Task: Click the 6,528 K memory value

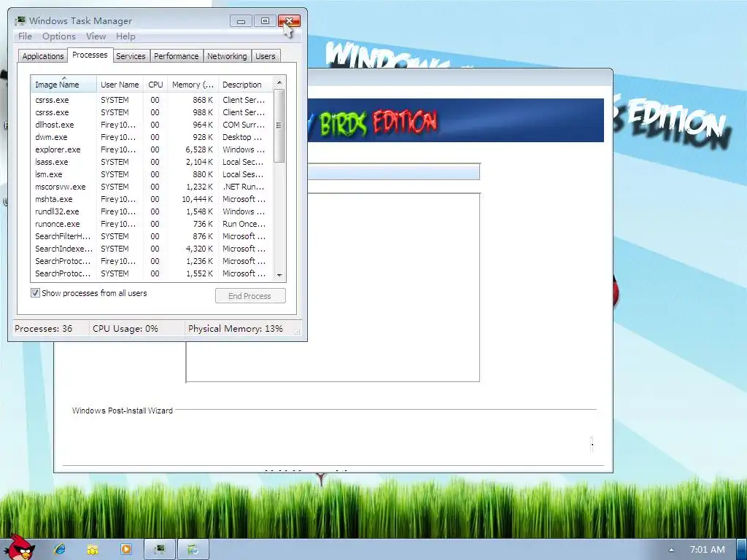Action: tap(199, 149)
